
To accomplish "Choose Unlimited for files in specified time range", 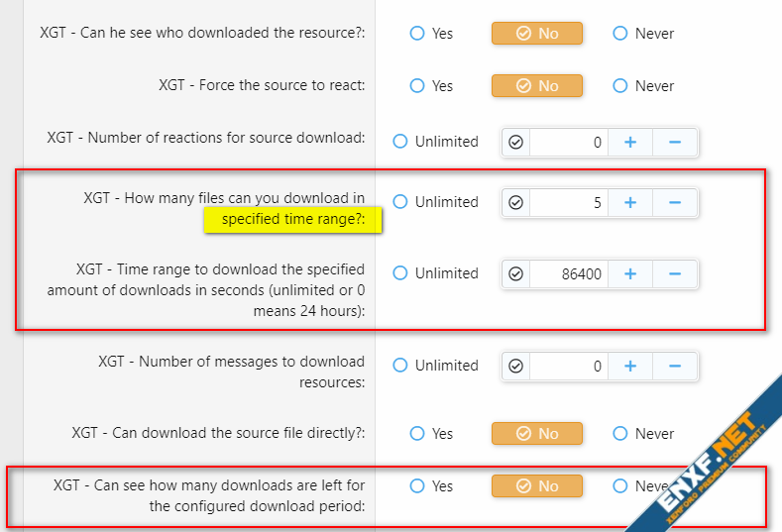I will (400, 202).
